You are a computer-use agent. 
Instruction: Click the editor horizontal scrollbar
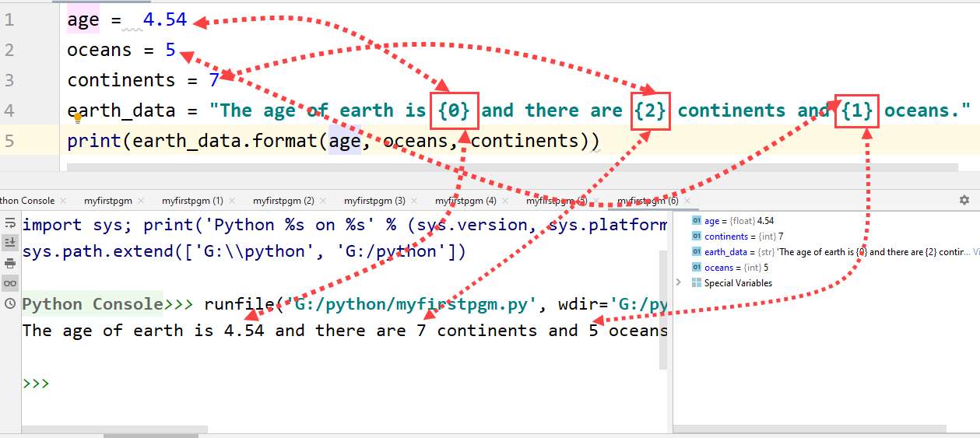512,166
